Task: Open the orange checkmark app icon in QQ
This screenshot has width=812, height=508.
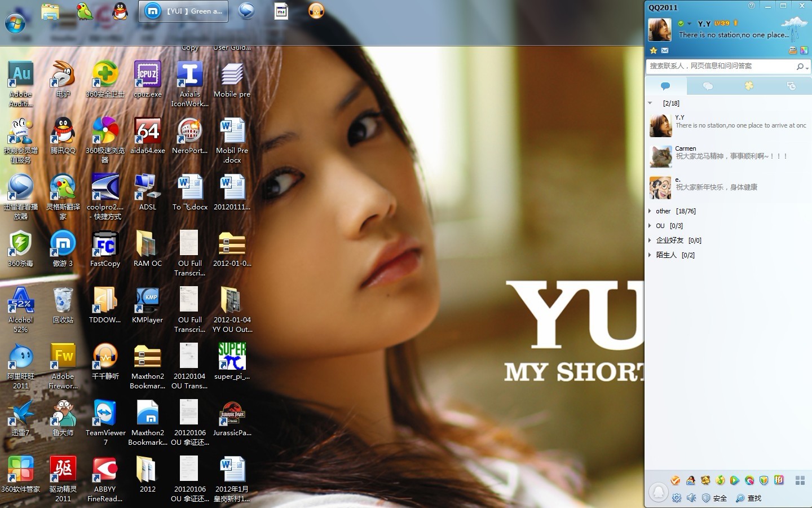Action: [675, 480]
